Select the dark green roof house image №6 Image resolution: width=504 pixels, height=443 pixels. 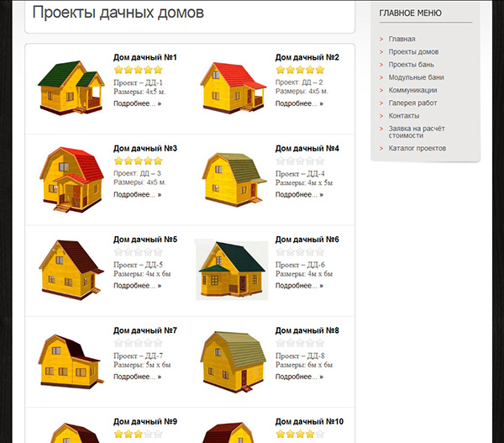232,270
